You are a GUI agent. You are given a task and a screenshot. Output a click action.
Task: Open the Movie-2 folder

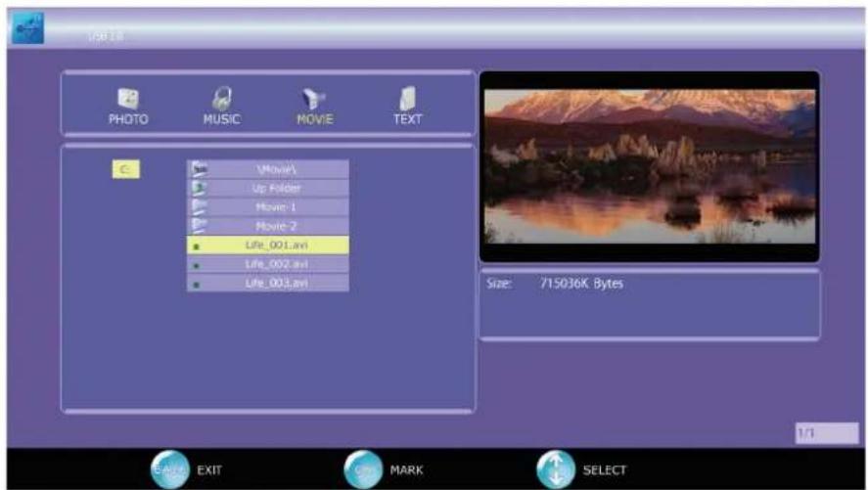coord(268,226)
